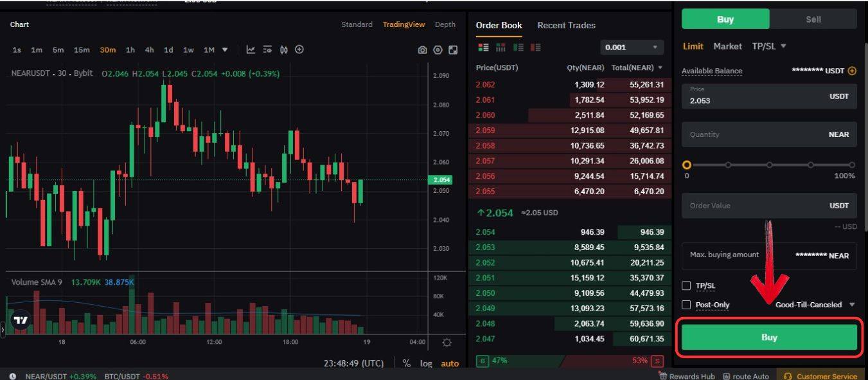This screenshot has width=868, height=380.
Task: Click the quantity slider handle at 0
Action: pyautogui.click(x=687, y=165)
